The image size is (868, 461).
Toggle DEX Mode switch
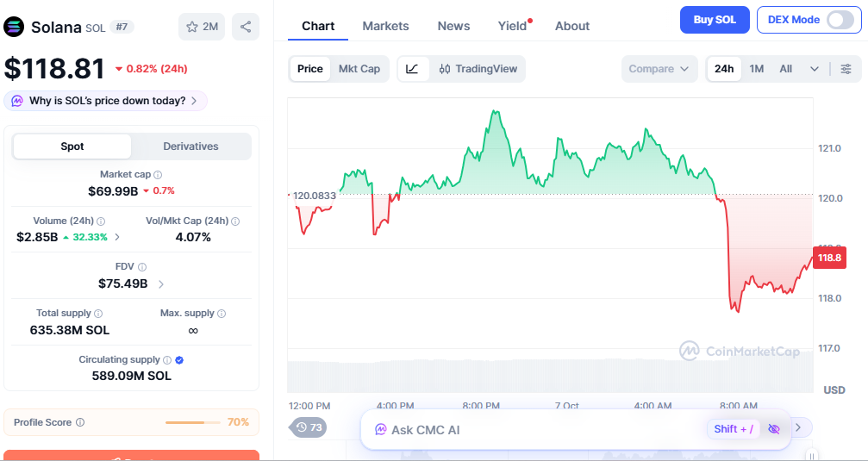point(840,20)
